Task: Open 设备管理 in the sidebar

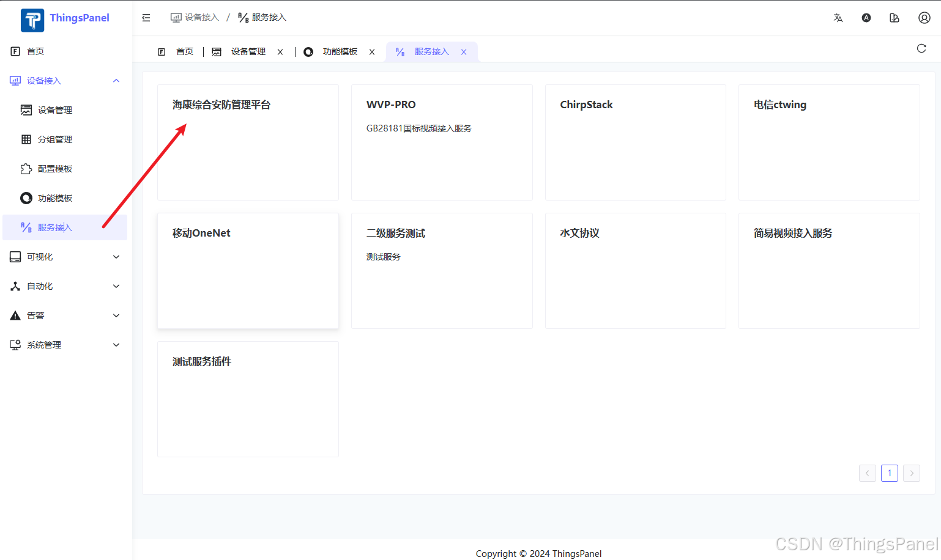Action: tap(66, 110)
